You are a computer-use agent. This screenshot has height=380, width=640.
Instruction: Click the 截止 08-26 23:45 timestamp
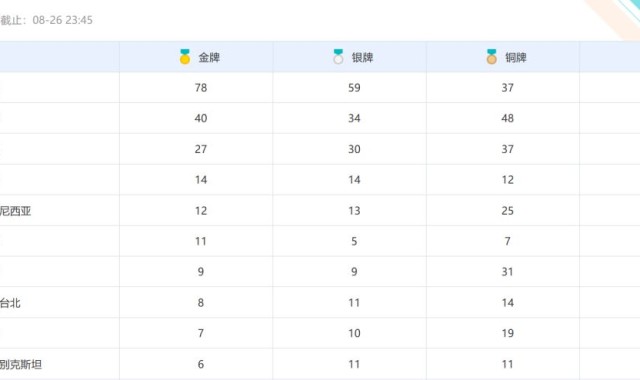pyautogui.click(x=46, y=20)
